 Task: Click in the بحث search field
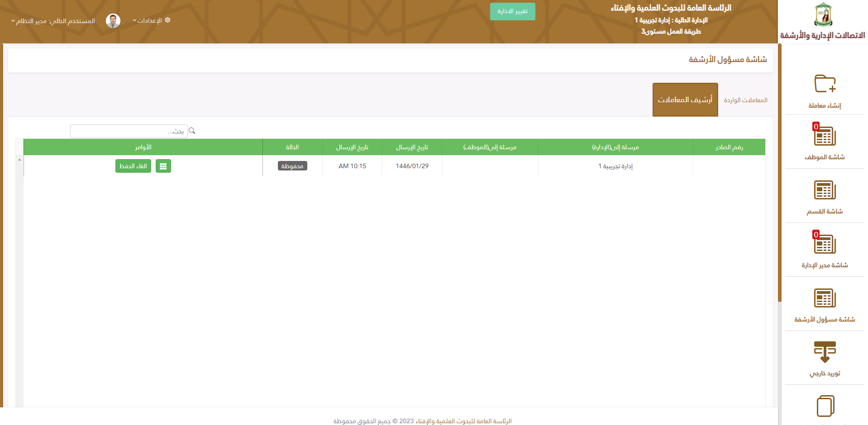[x=129, y=131]
